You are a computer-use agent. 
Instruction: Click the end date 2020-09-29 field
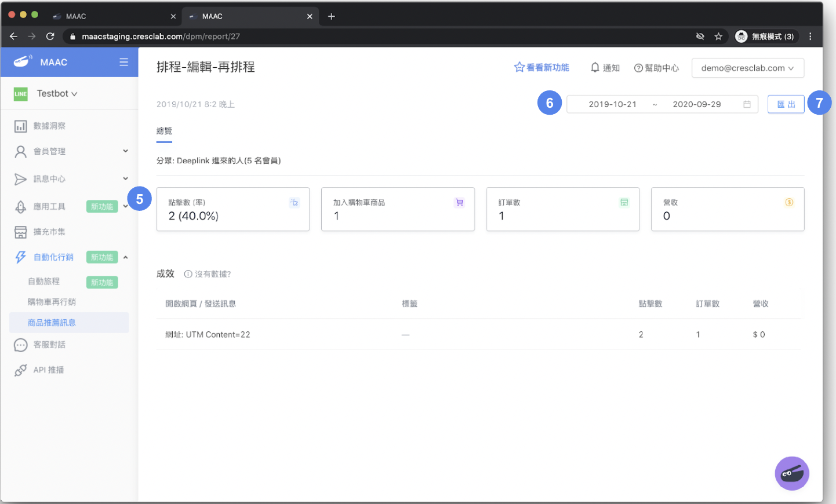click(x=697, y=104)
